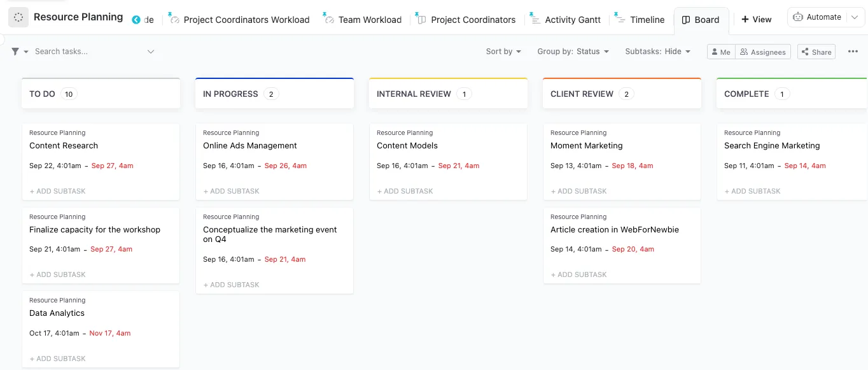Viewport: 868px width, 370px height.
Task: Click the workload icon beside Team Workload
Action: click(329, 20)
